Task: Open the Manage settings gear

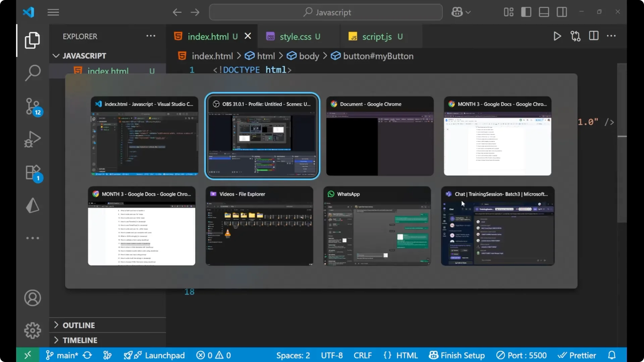Action: [x=33, y=330]
